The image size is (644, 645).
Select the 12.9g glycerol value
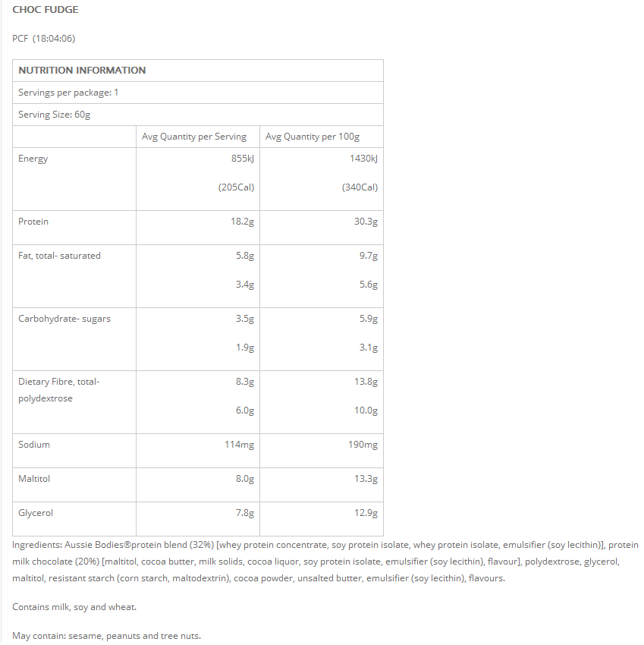point(366,513)
